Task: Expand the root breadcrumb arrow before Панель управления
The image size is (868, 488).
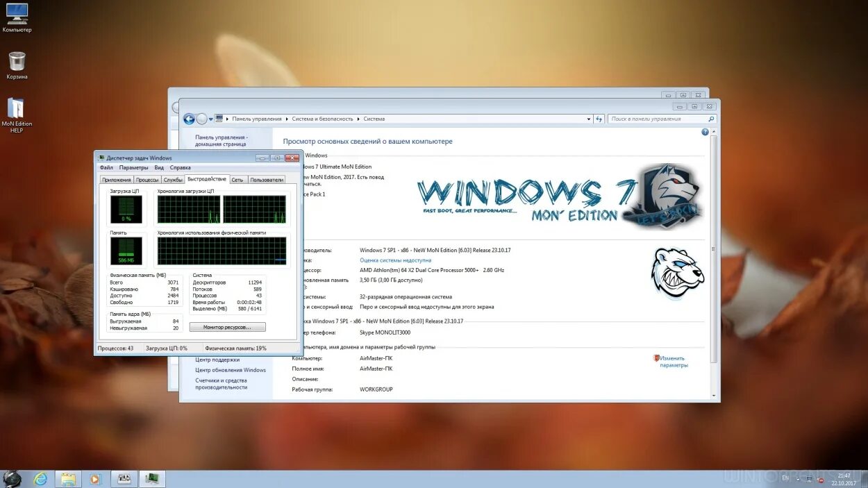Action: (x=228, y=119)
